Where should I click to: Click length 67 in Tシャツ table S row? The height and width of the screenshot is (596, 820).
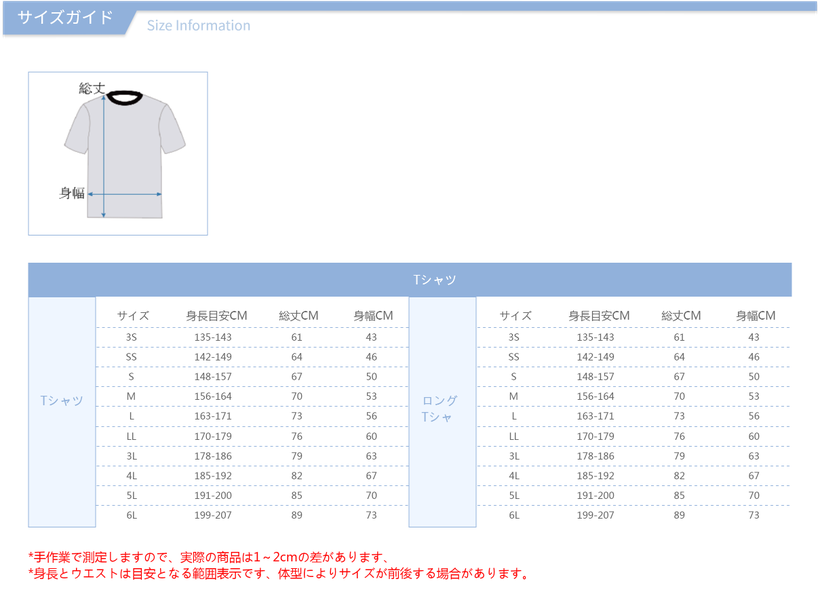point(297,376)
